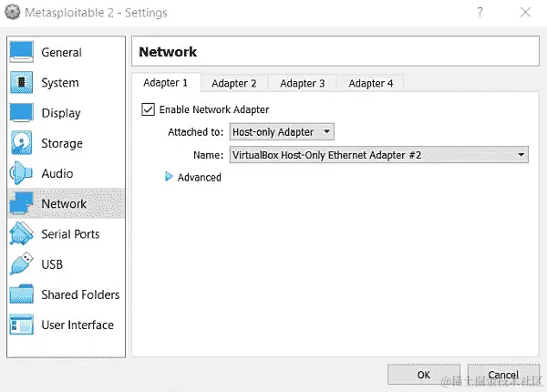Open the Serial Ports connector icon

click(21, 233)
